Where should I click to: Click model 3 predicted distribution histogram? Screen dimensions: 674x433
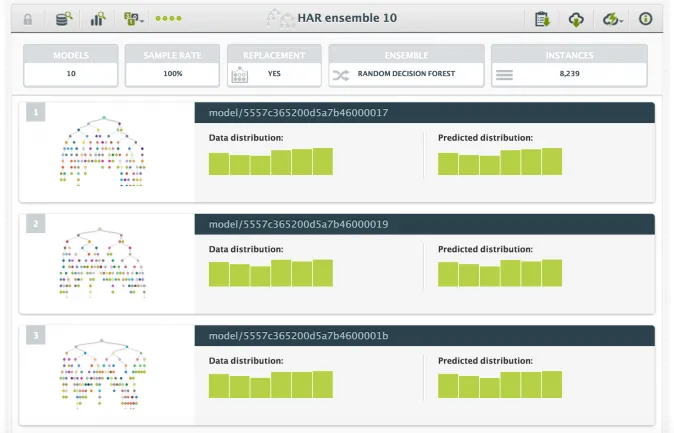(499, 385)
